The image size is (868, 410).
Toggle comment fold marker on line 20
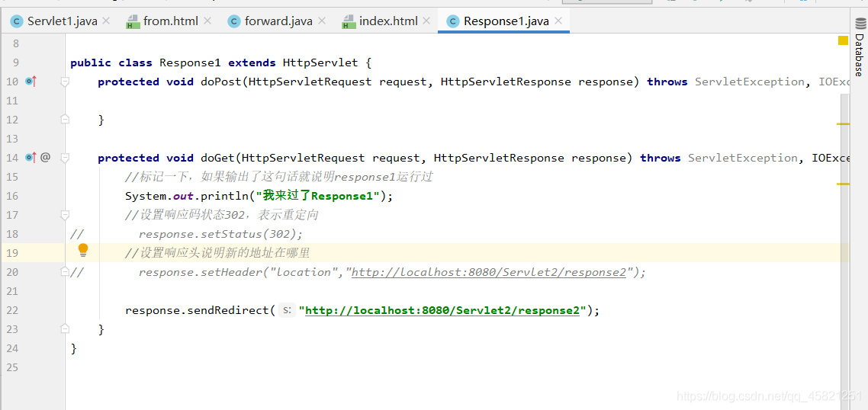(65, 271)
